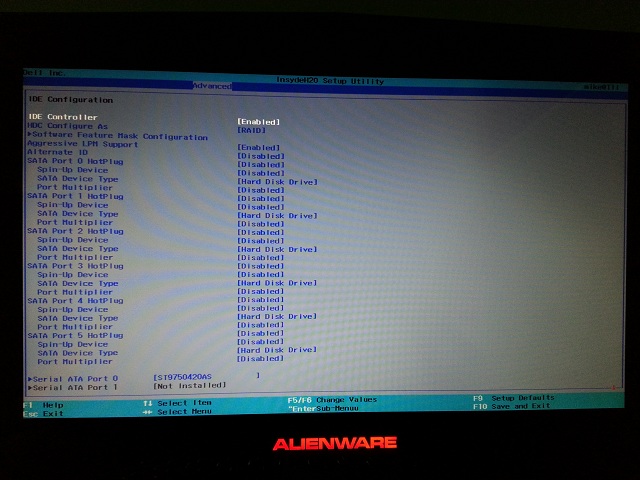This screenshot has width=640, height=480.
Task: Toggle the highlighted IDE Controller Enabled value
Action: tap(258, 121)
